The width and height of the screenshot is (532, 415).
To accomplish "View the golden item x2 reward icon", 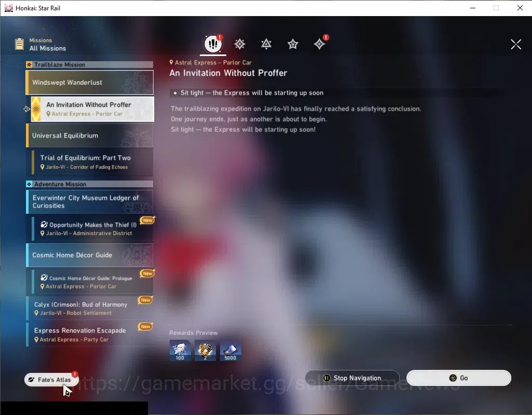I will [205, 350].
